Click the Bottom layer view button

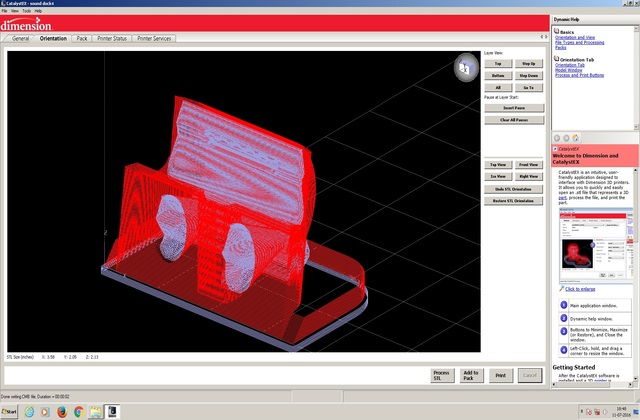tap(498, 76)
